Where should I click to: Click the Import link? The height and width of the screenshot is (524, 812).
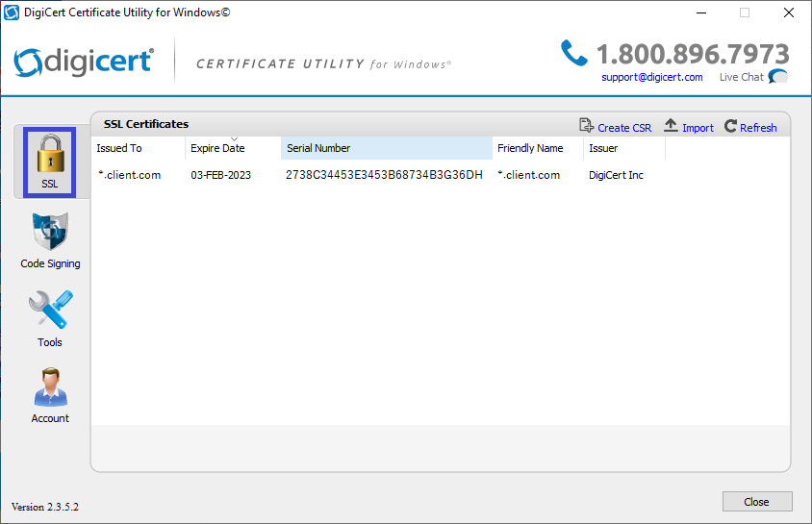(x=698, y=128)
